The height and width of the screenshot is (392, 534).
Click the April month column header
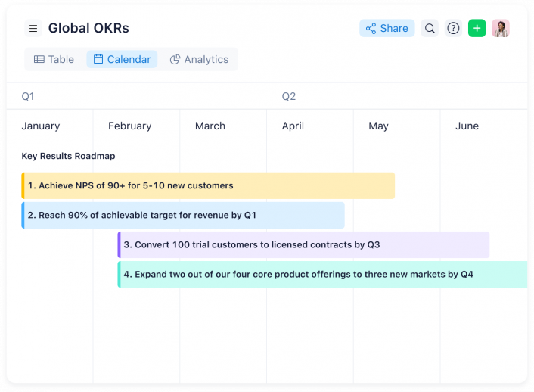[x=293, y=126]
